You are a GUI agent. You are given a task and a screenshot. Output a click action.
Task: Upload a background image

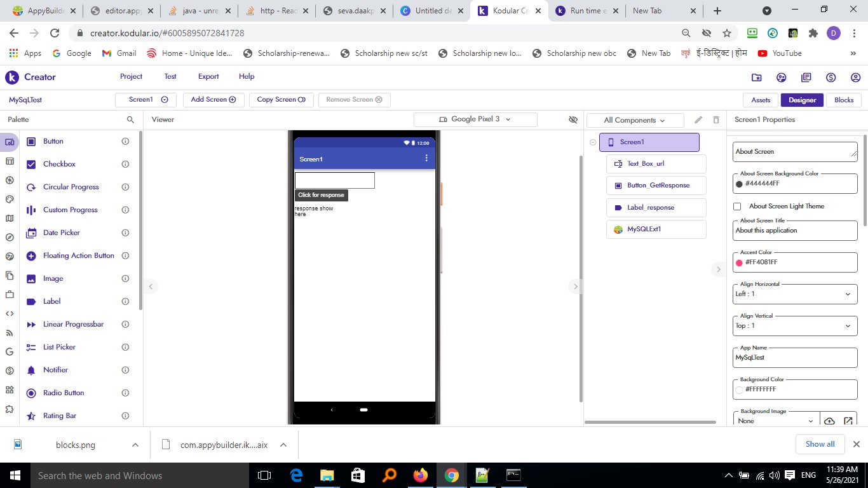pos(829,421)
